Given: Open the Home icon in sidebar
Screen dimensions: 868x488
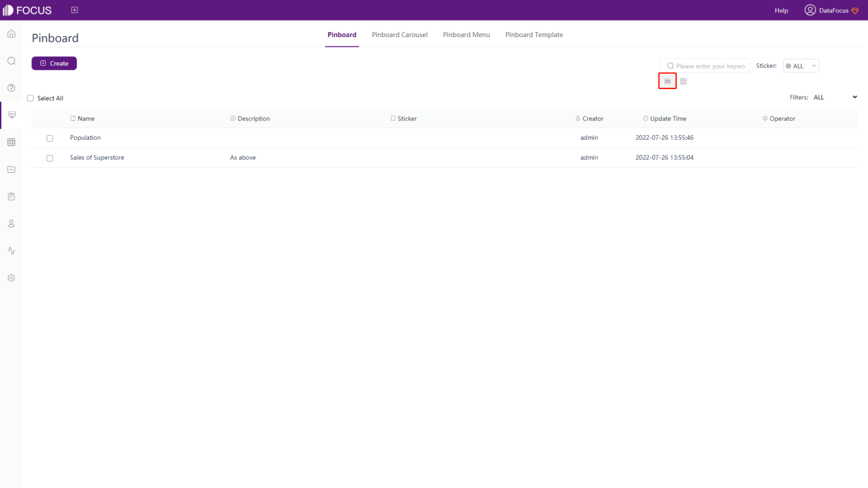Looking at the screenshot, I should (x=11, y=34).
